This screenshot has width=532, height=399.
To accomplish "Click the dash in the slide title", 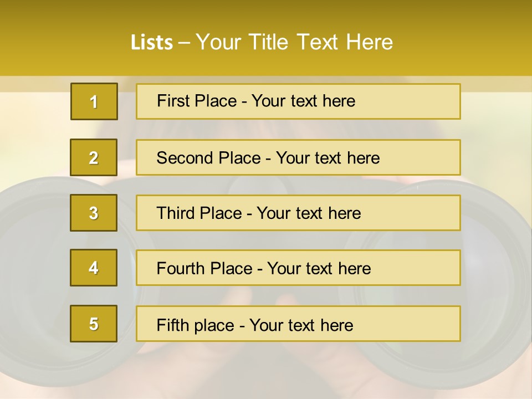I will (x=185, y=43).
